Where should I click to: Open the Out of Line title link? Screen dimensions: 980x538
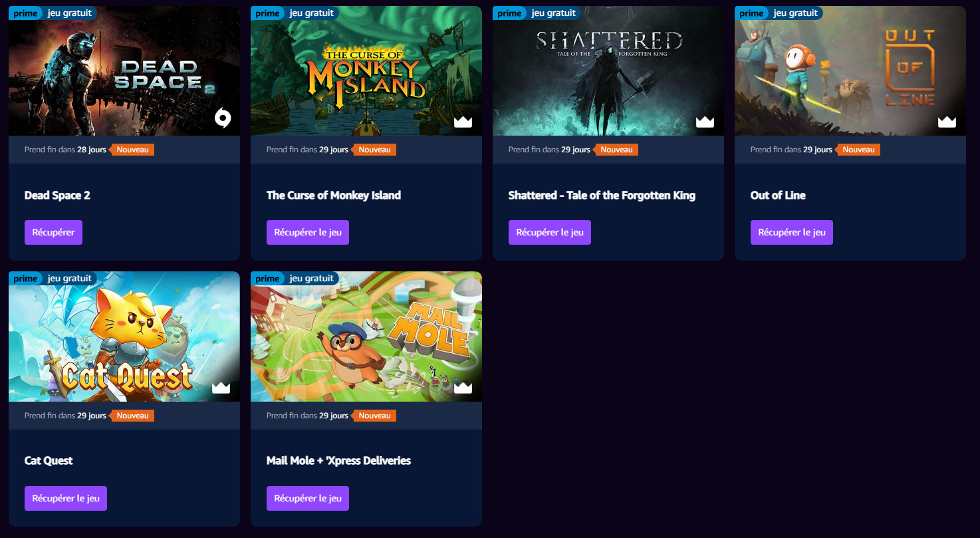coord(778,195)
